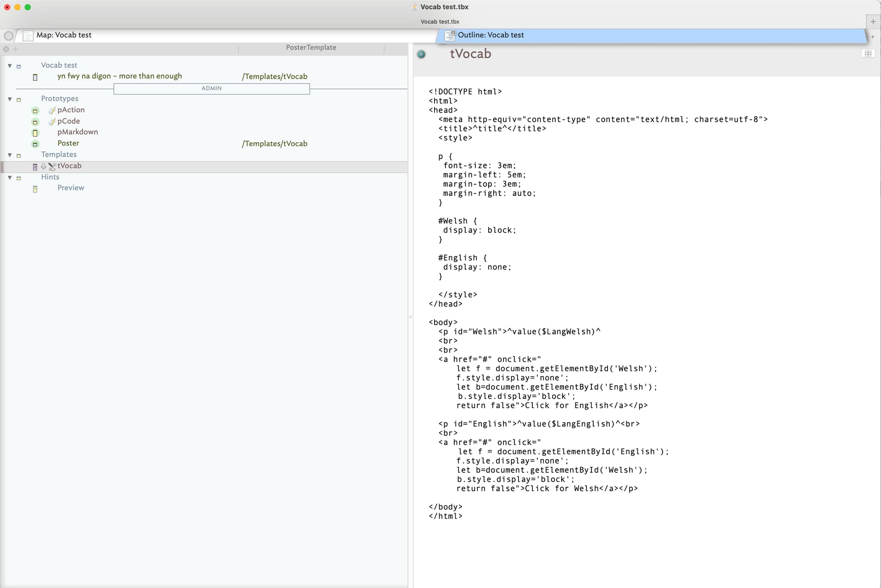Viewport: 881px width, 588px height.
Task: Click the '#English {' selector line
Action: [x=463, y=258]
